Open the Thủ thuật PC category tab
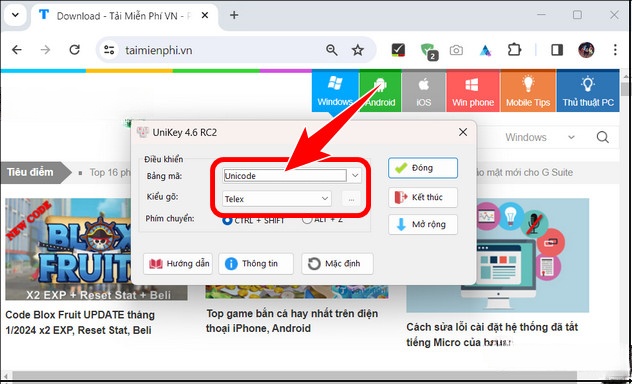The image size is (632, 384). click(x=588, y=91)
